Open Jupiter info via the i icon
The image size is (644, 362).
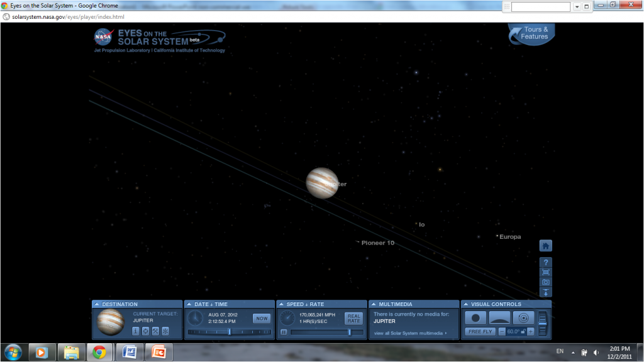(x=136, y=331)
